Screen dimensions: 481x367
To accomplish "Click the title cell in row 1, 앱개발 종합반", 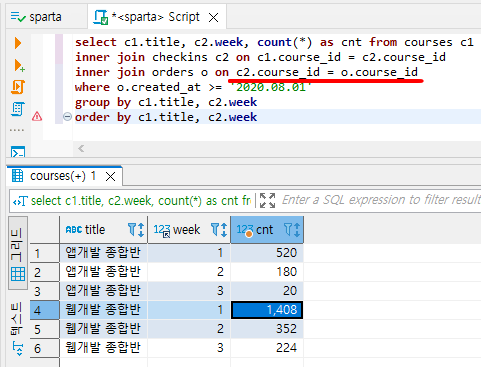I will click(104, 253).
